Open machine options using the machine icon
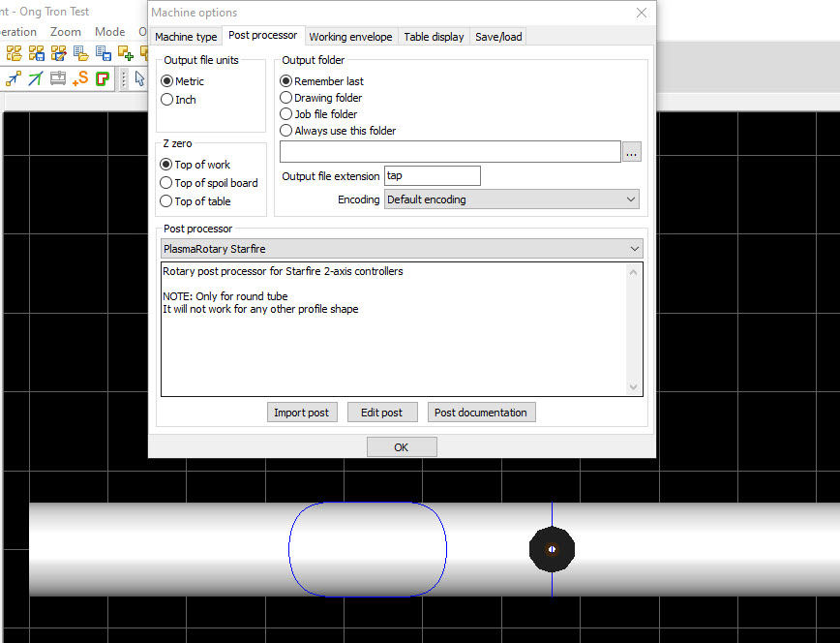The height and width of the screenshot is (643, 840). pyautogui.click(x=58, y=78)
